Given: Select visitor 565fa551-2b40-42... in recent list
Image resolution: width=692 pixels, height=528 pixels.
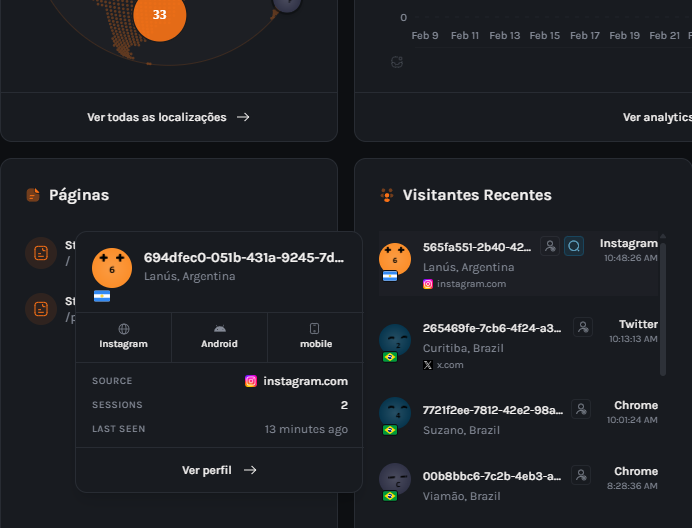Looking at the screenshot, I should (477, 247).
